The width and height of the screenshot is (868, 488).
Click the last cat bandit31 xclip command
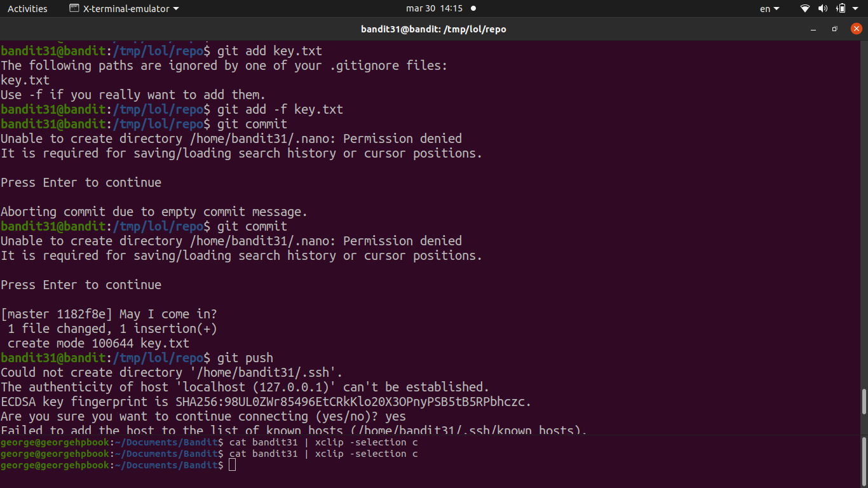[x=323, y=454]
